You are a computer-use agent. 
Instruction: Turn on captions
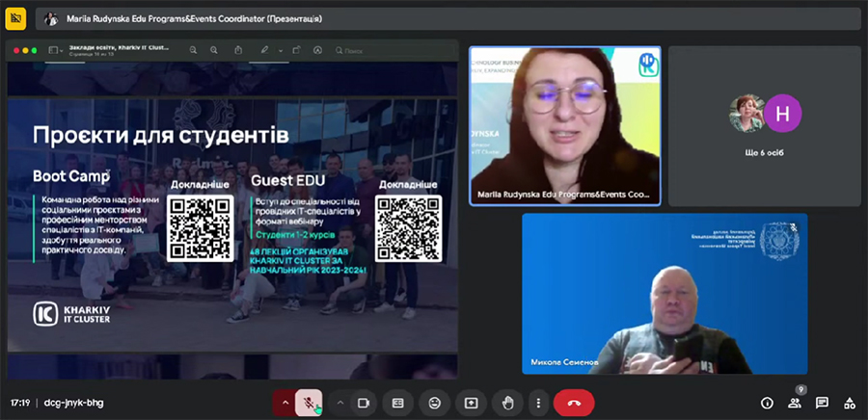[x=398, y=403]
